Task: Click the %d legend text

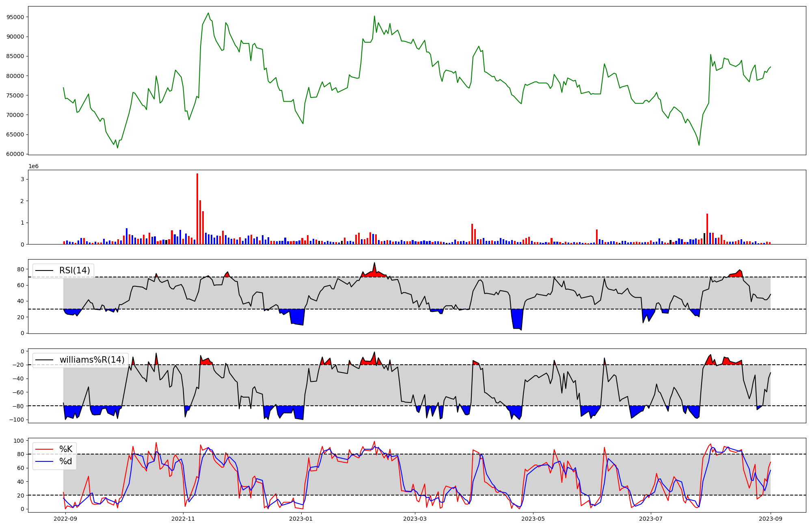Action: (66, 461)
